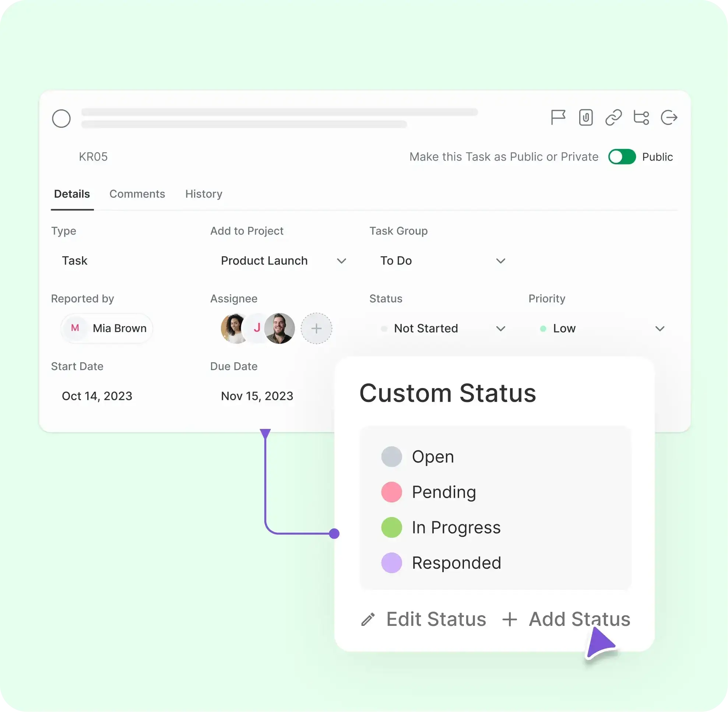The width and height of the screenshot is (728, 712).
Task: Select the Not Started status option
Action: pyautogui.click(x=426, y=328)
